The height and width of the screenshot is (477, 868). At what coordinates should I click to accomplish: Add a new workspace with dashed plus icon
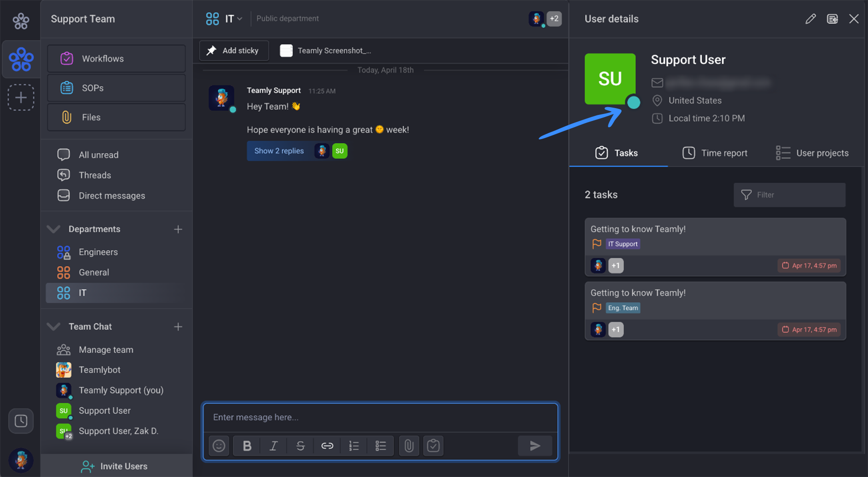click(x=21, y=97)
